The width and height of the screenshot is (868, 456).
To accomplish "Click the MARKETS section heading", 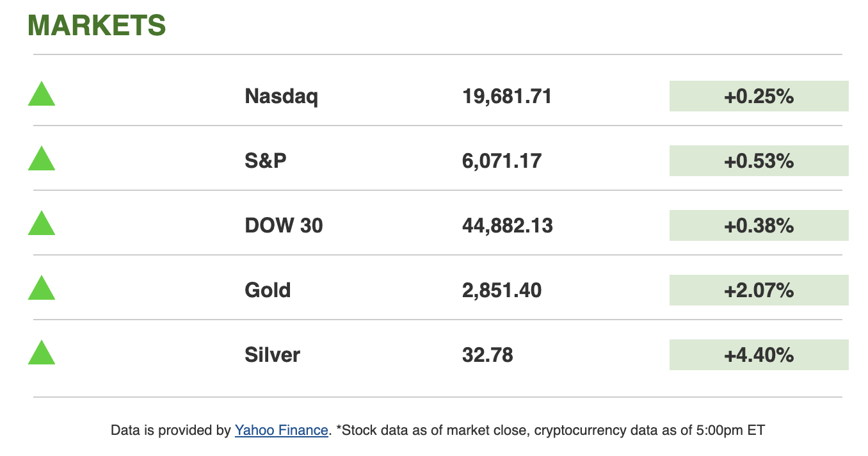I will click(97, 26).
